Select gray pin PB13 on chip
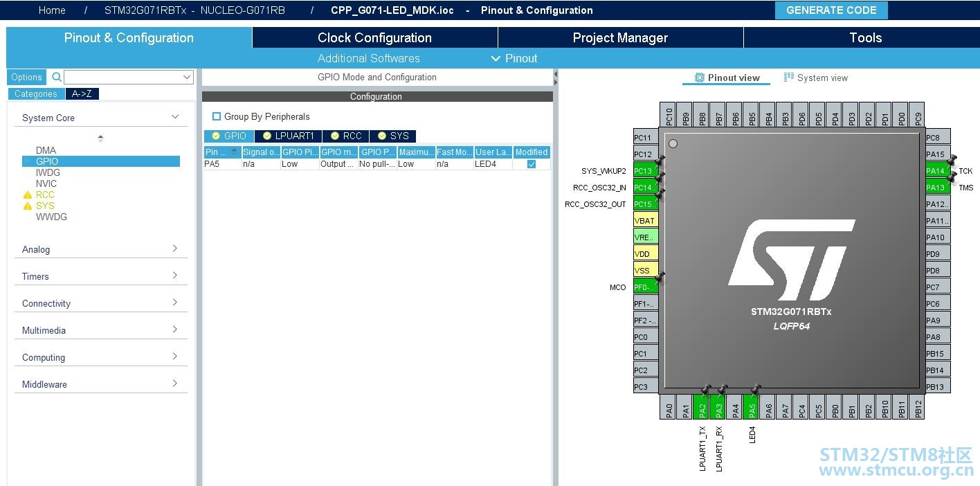980x486 pixels. [938, 386]
